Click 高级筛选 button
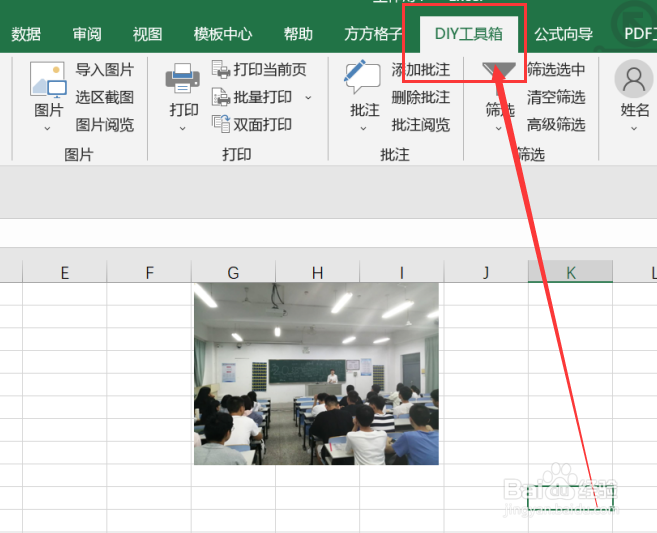The width and height of the screenshot is (657, 533). [556, 124]
